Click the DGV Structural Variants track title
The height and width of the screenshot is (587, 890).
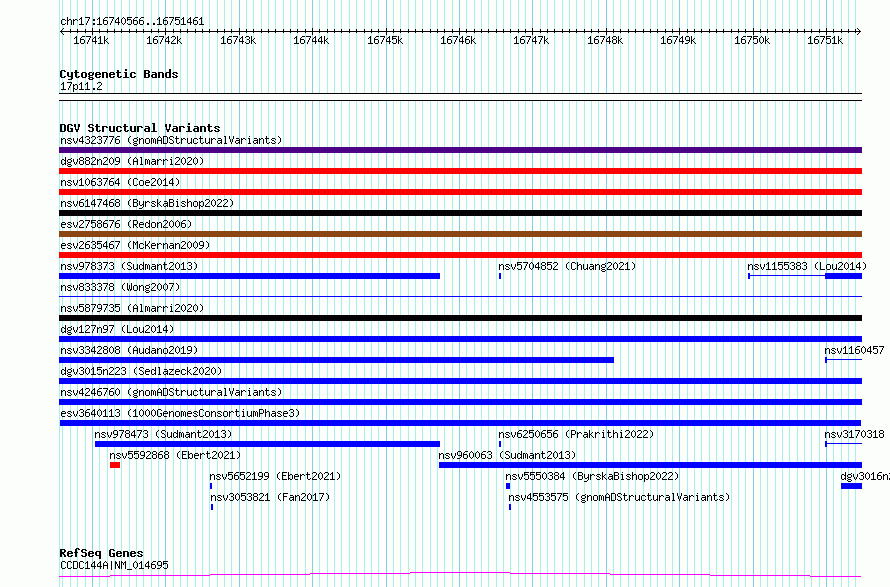pos(140,128)
